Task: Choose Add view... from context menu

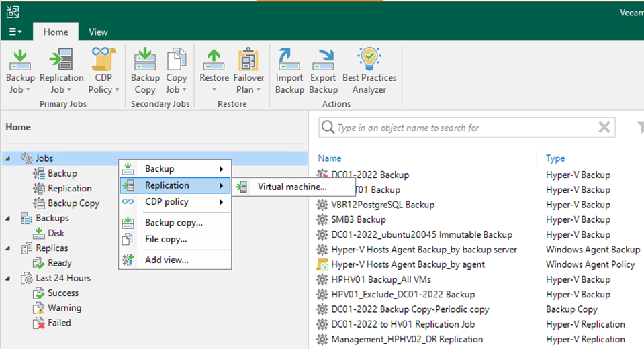Action: pos(175,260)
